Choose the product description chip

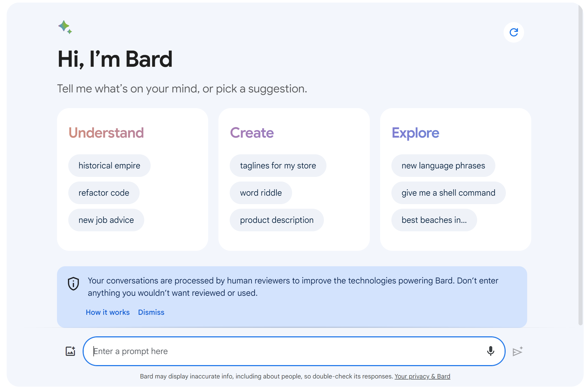coord(276,220)
